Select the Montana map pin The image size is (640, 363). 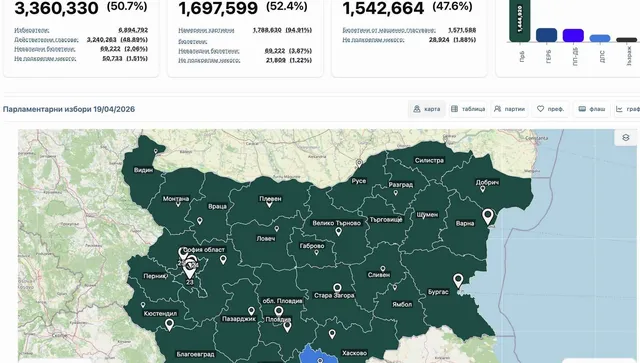(x=178, y=204)
